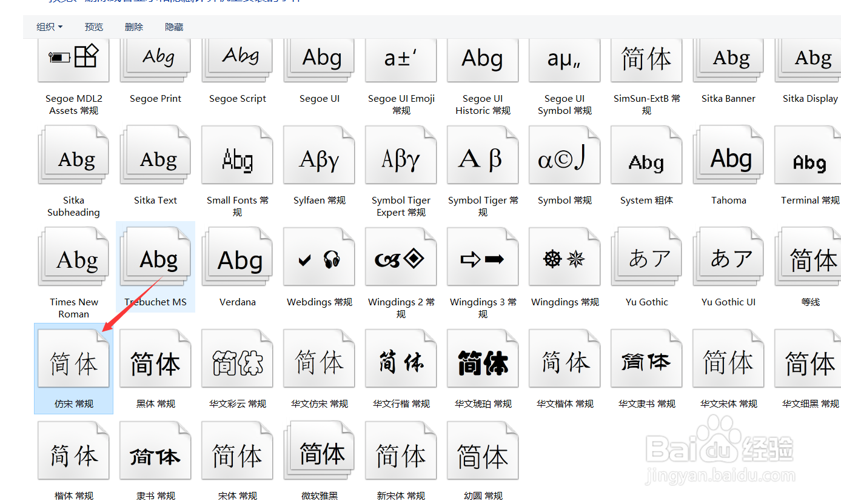The height and width of the screenshot is (504, 841).
Task: Select the Webdings font icon
Action: (319, 256)
